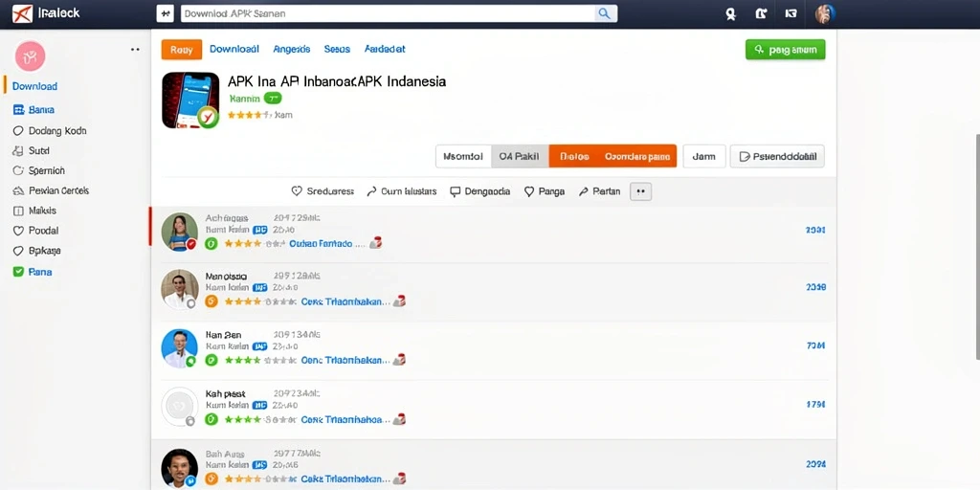
Task: Click the Jam button
Action: [704, 156]
